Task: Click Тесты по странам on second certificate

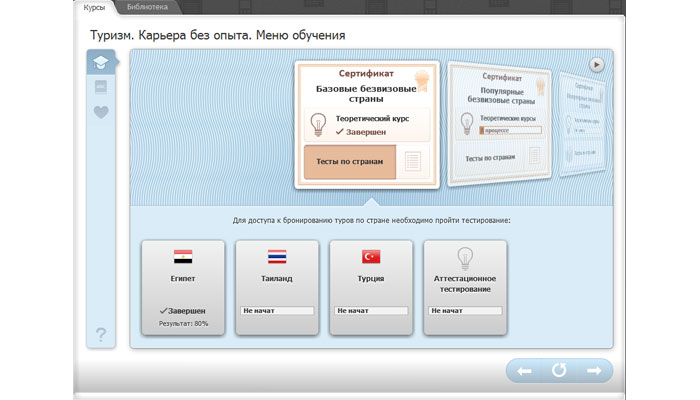Action: pyautogui.click(x=490, y=158)
